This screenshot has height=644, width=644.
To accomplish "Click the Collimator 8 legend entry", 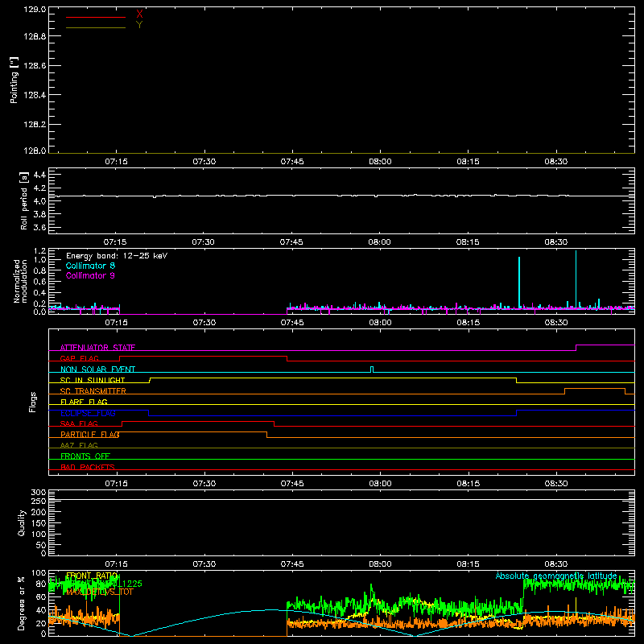I will click(90, 266).
